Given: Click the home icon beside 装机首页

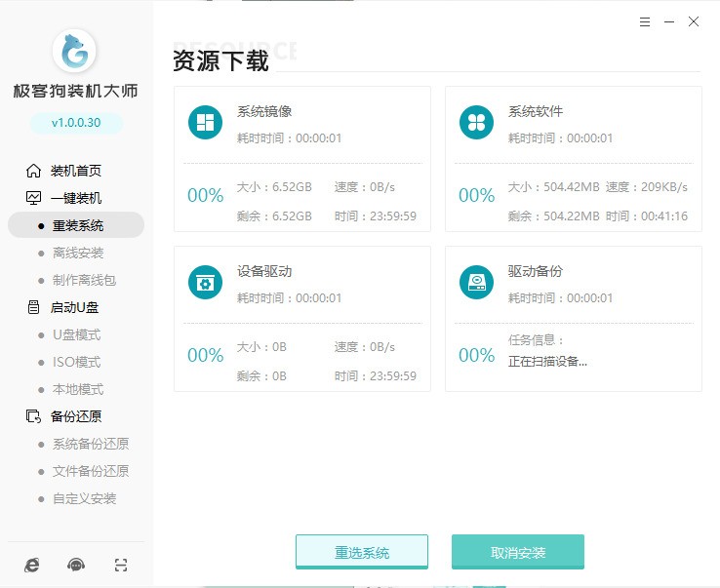Looking at the screenshot, I should [x=33, y=171].
